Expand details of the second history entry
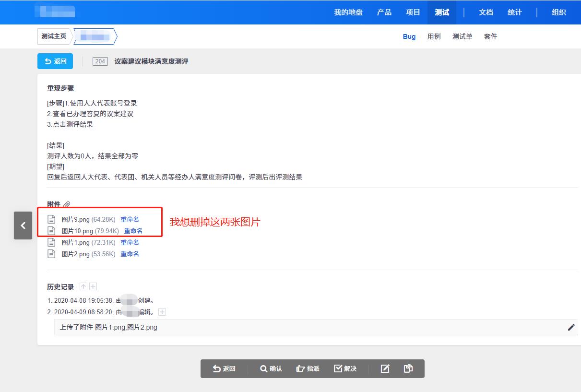This screenshot has height=392, width=581. (162, 312)
